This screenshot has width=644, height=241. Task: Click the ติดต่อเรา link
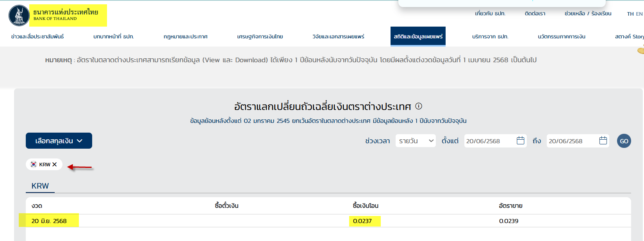click(535, 14)
